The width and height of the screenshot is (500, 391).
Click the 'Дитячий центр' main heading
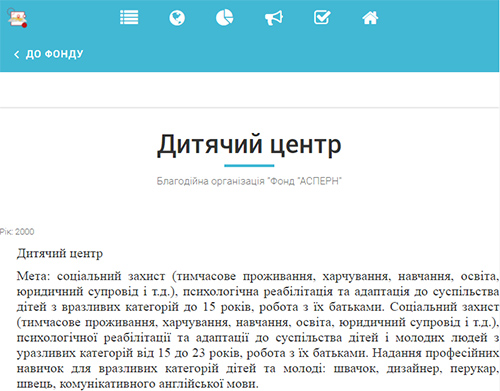[249, 145]
